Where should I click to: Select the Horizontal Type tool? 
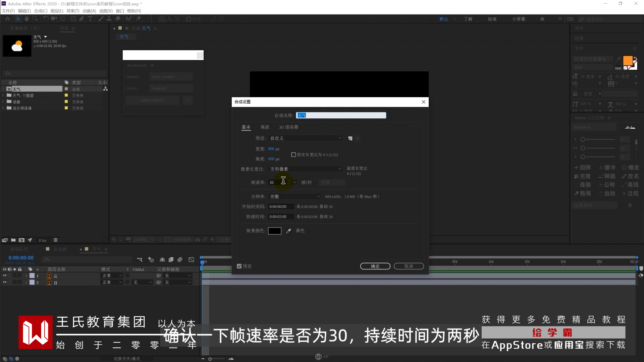click(90, 19)
